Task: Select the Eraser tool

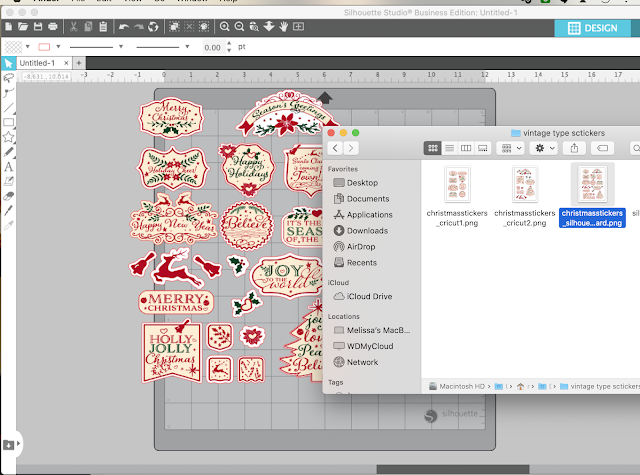Action: tap(8, 196)
